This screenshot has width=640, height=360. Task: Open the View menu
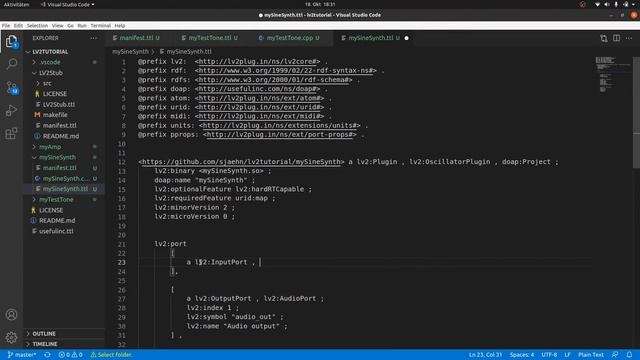tap(58, 25)
